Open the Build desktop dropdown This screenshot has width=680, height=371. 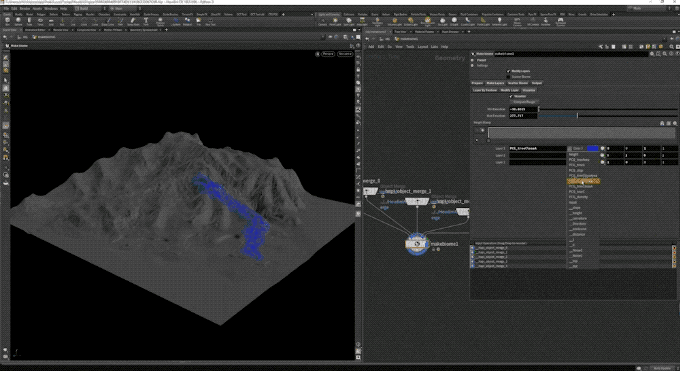point(90,8)
